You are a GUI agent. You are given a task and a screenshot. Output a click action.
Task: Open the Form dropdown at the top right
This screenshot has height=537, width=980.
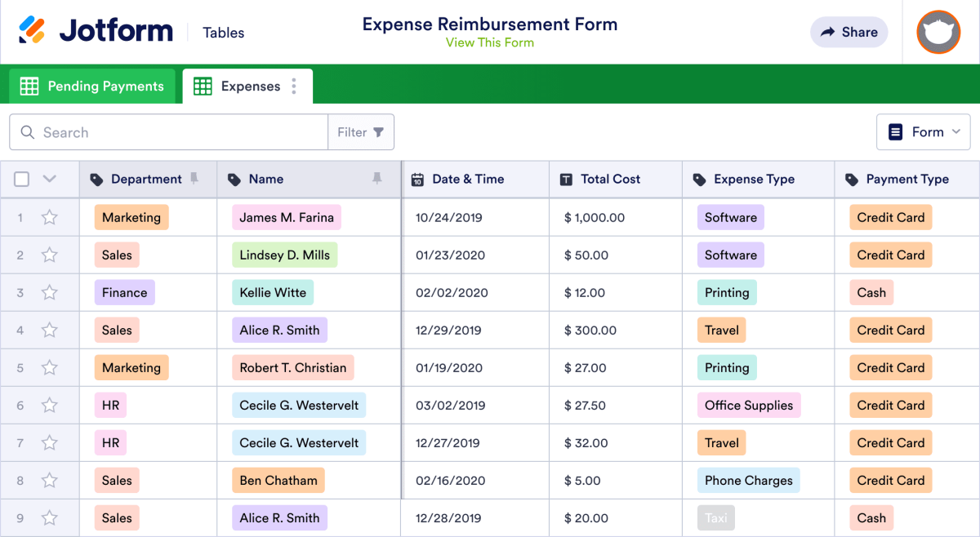pos(924,131)
